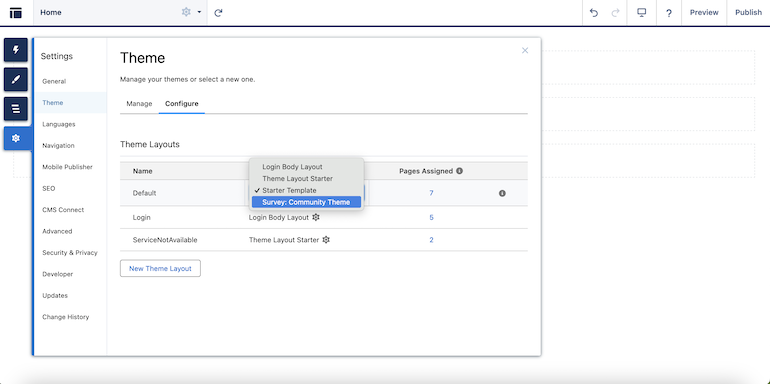The width and height of the screenshot is (770, 384).
Task: Click the ServiceNotAvailable name cell
Action: tap(165, 240)
